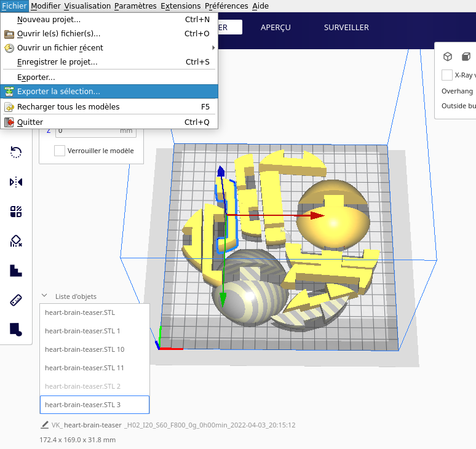Select heart-brain-teaser.STL in object list
476x449 pixels.
tap(95, 312)
